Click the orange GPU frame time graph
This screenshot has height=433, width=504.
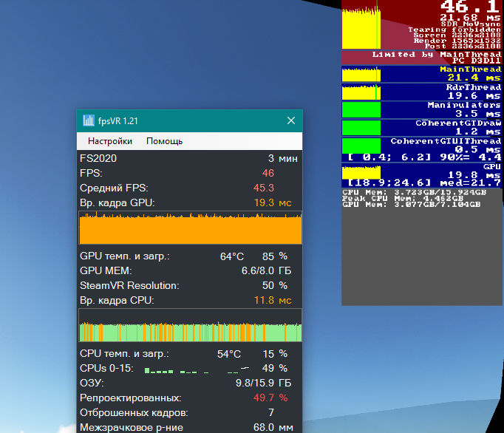click(x=190, y=228)
